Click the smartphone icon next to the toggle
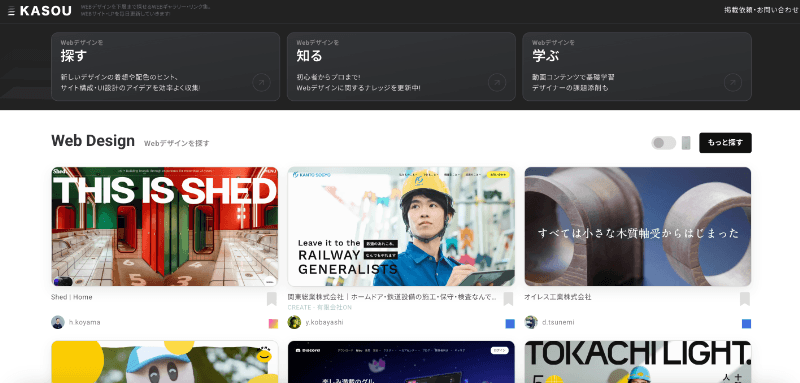 point(686,143)
